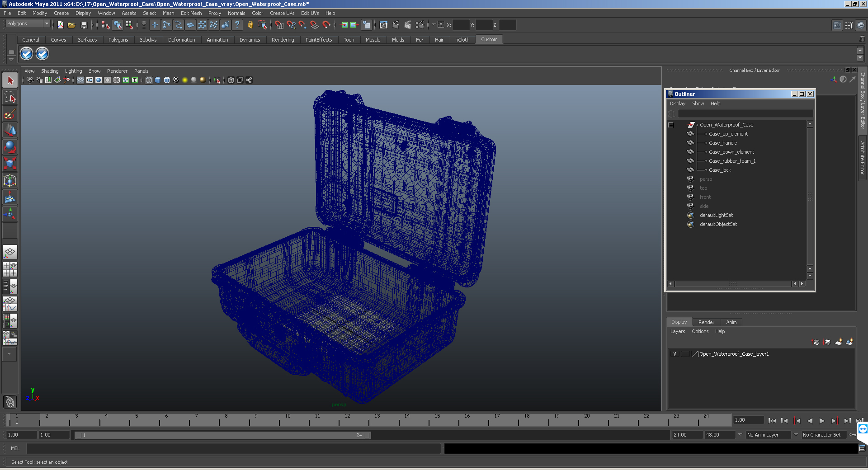Open shelf options arrow left of shelf

(x=11, y=59)
